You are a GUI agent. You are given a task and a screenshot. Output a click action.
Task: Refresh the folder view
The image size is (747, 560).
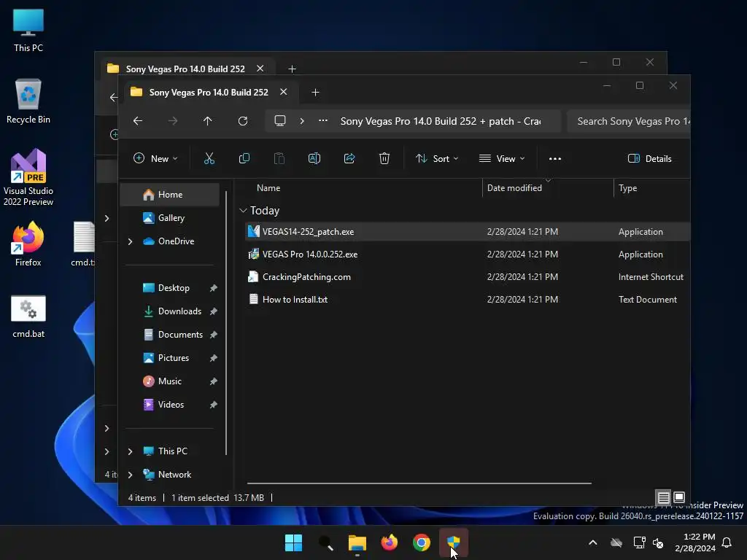click(243, 121)
